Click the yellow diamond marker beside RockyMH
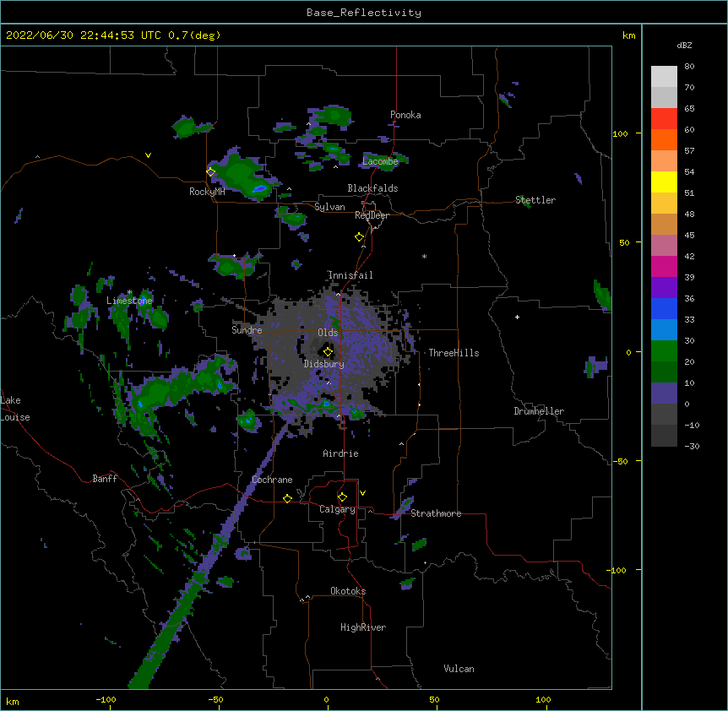Viewport: 728px width, 711px height. click(211, 172)
